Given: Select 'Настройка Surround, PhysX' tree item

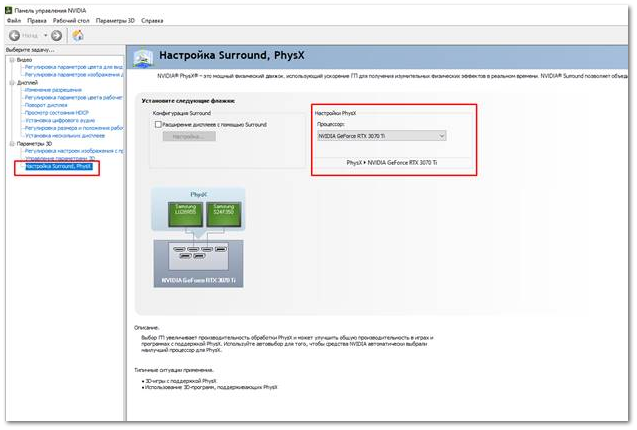Looking at the screenshot, I should [x=59, y=166].
